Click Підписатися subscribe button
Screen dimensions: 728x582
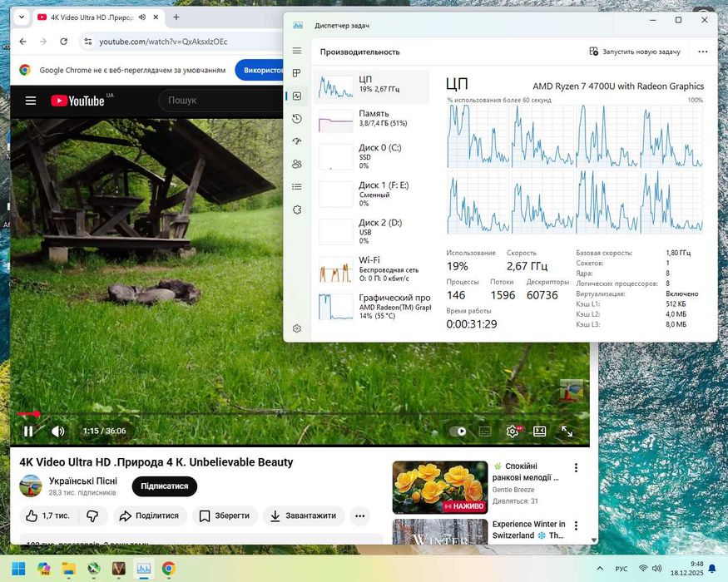[x=165, y=486]
